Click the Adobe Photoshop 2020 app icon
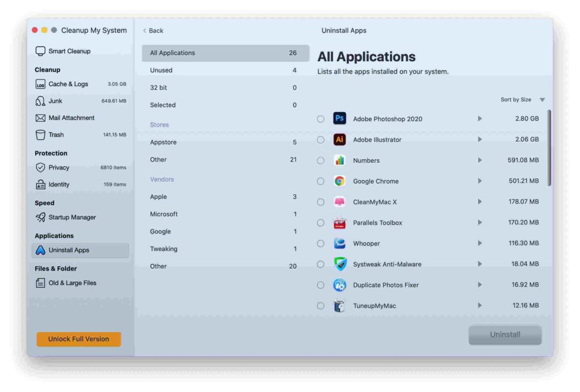580x392 pixels. pyautogui.click(x=340, y=119)
